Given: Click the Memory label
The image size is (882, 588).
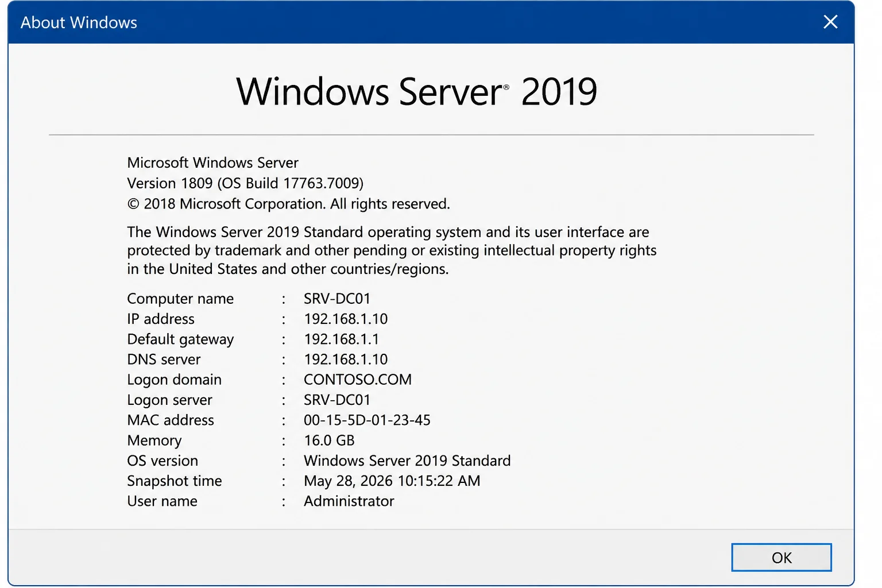Looking at the screenshot, I should pos(154,441).
